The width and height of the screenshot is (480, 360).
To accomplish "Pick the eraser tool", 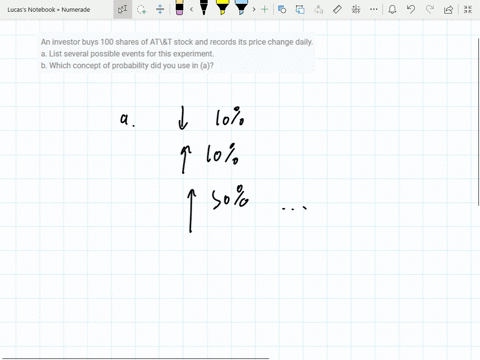I will 179,8.
